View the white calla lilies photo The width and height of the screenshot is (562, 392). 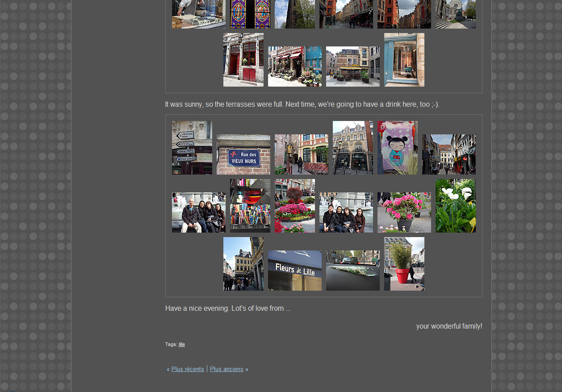[x=455, y=206]
